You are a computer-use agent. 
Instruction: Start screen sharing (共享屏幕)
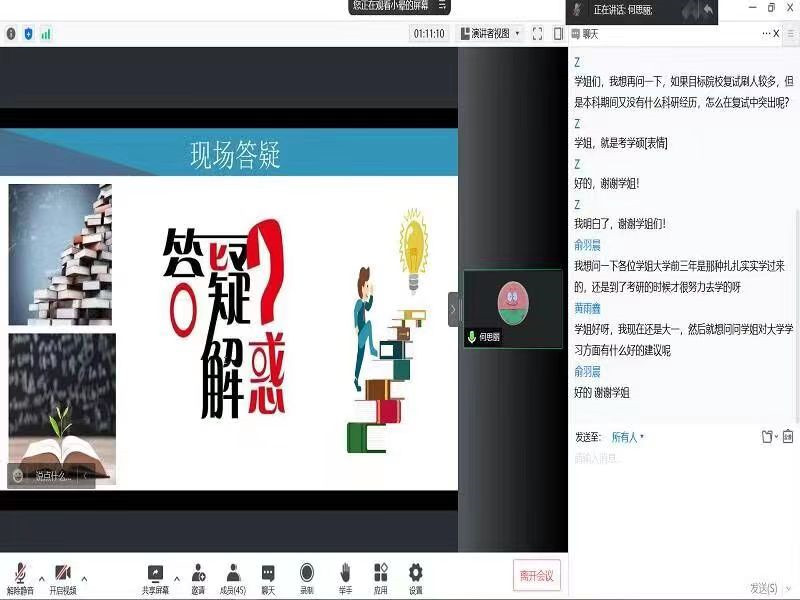pyautogui.click(x=155, y=576)
